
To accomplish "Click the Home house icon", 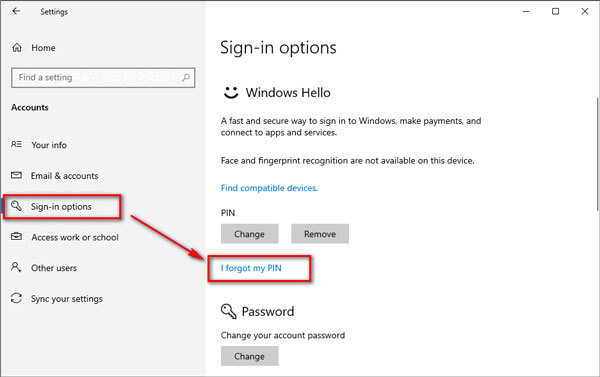I will (x=17, y=48).
